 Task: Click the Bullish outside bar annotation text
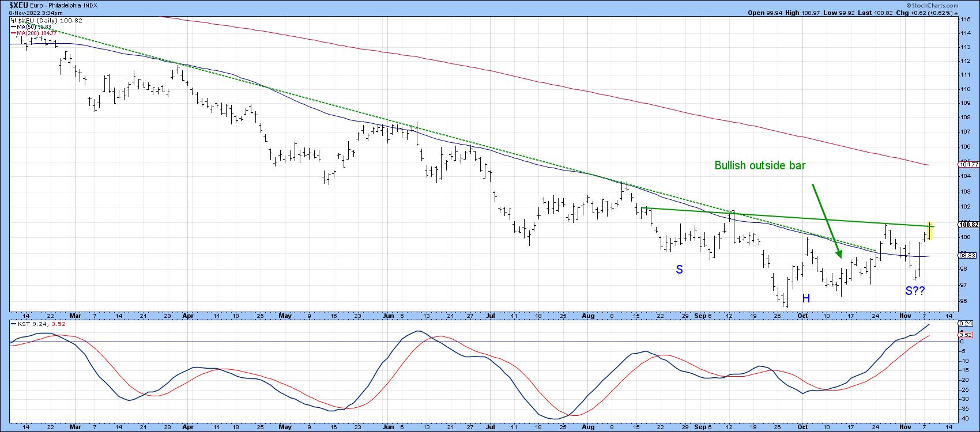point(760,166)
